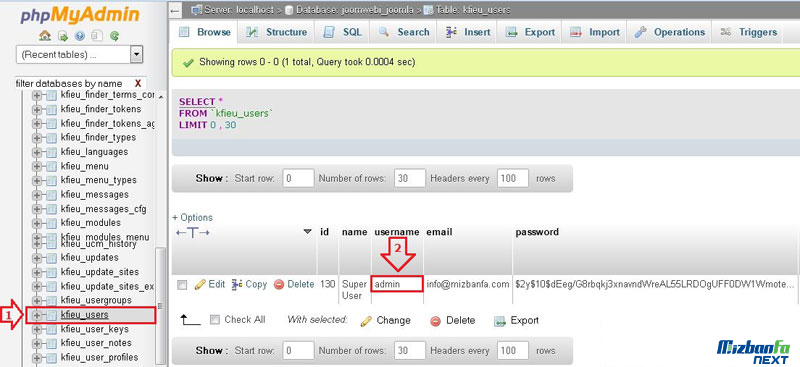
Task: Click the table icon beside kfieu_finder_types
Action: [52, 138]
